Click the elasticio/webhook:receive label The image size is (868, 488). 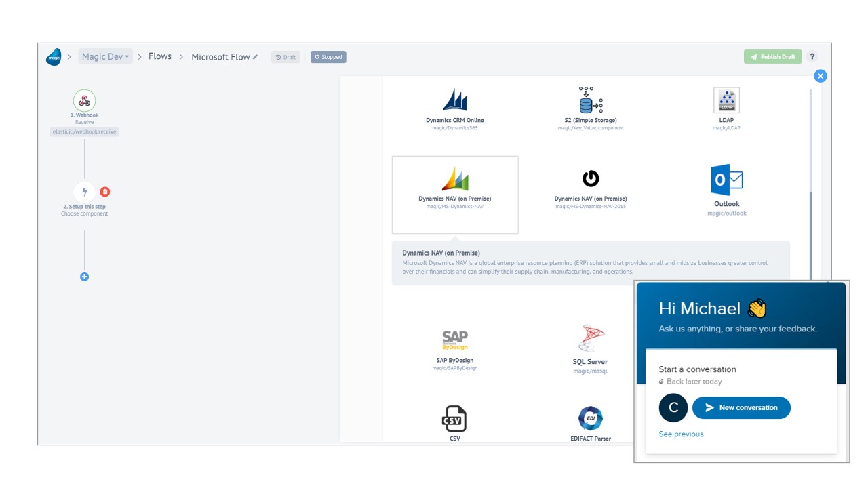85,131
